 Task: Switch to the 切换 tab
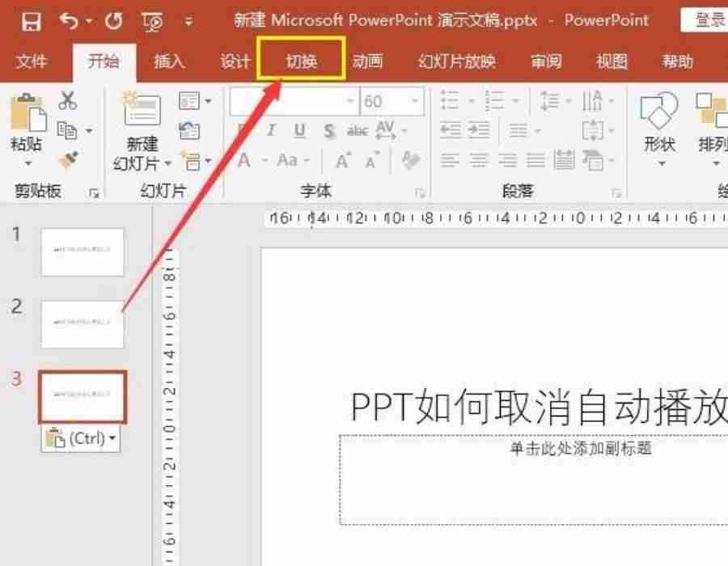pos(301,61)
